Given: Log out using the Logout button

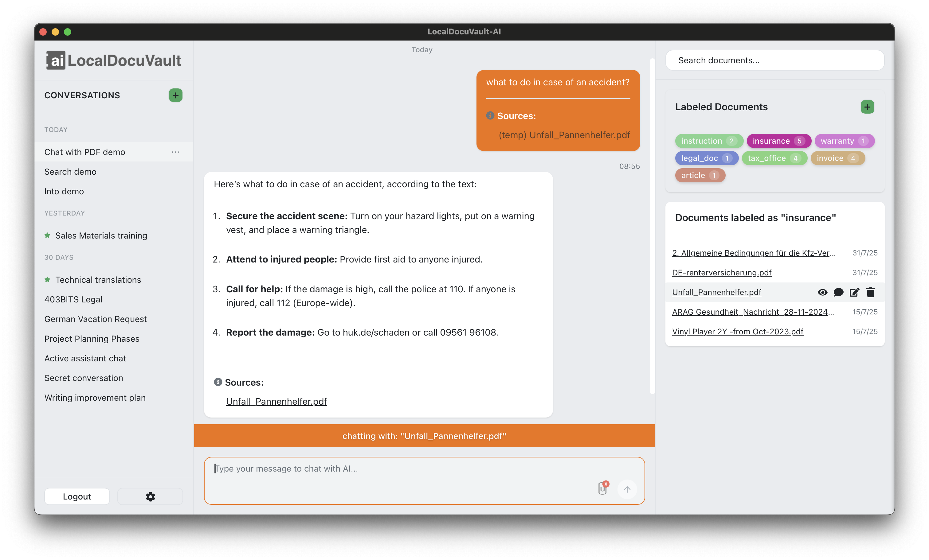Looking at the screenshot, I should (77, 496).
